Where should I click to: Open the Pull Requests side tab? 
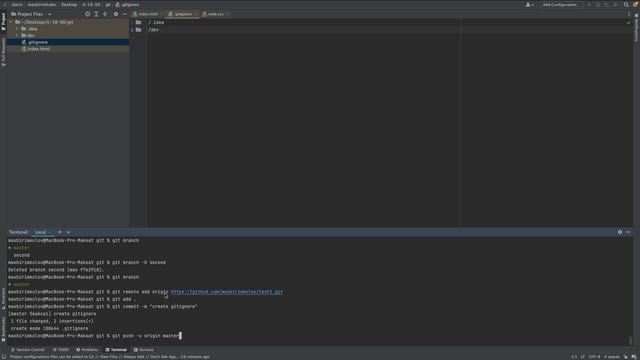coord(3,52)
